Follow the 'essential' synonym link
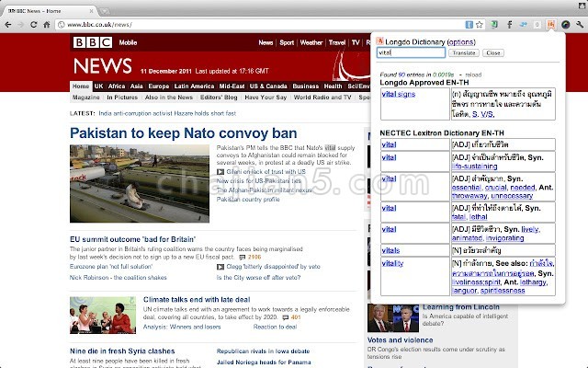The width and height of the screenshot is (588, 368). point(467,188)
